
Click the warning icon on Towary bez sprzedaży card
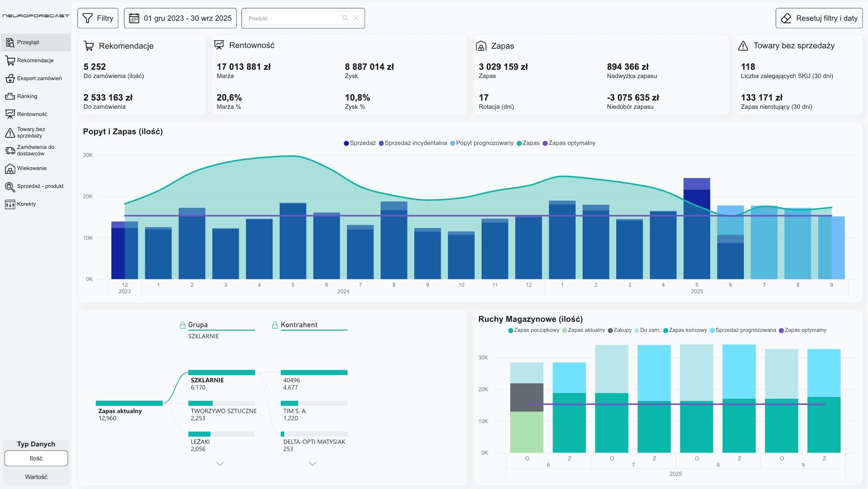coord(743,46)
